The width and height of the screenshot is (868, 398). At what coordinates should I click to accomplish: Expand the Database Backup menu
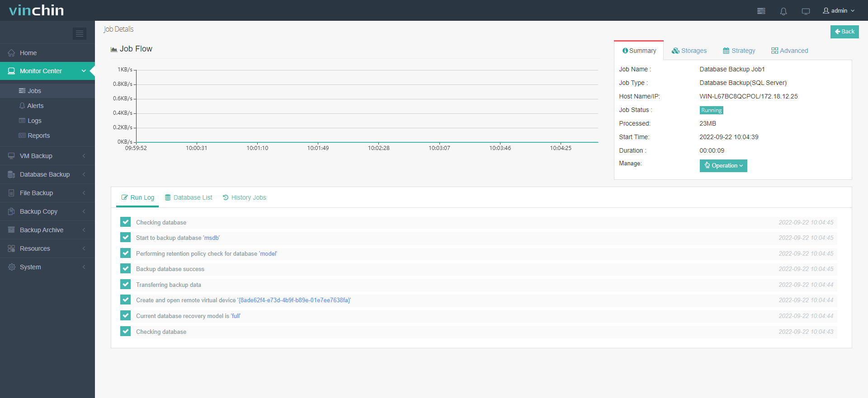[x=84, y=174]
